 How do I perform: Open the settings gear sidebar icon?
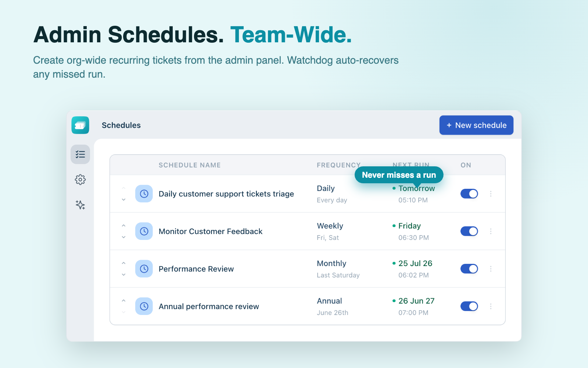(80, 180)
